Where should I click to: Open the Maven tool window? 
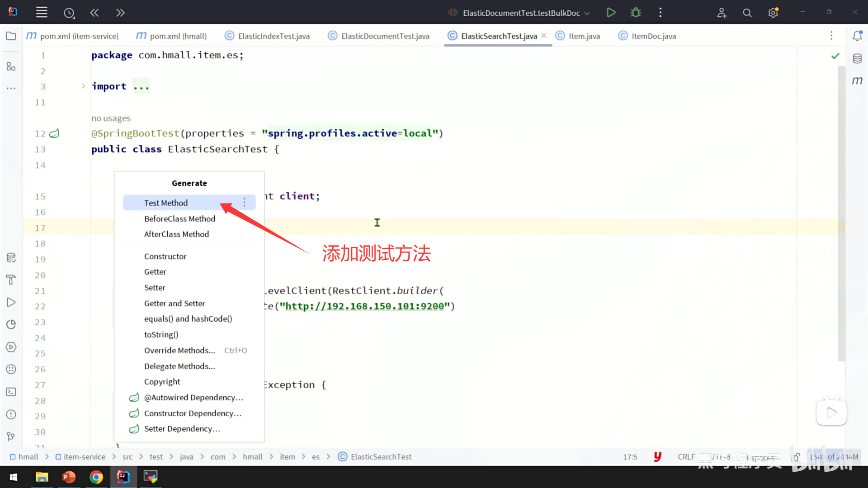pyautogui.click(x=857, y=80)
